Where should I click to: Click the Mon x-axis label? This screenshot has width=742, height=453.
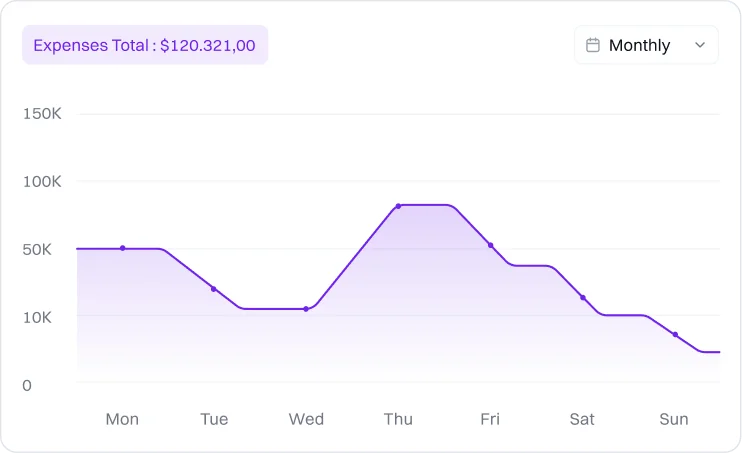122,419
